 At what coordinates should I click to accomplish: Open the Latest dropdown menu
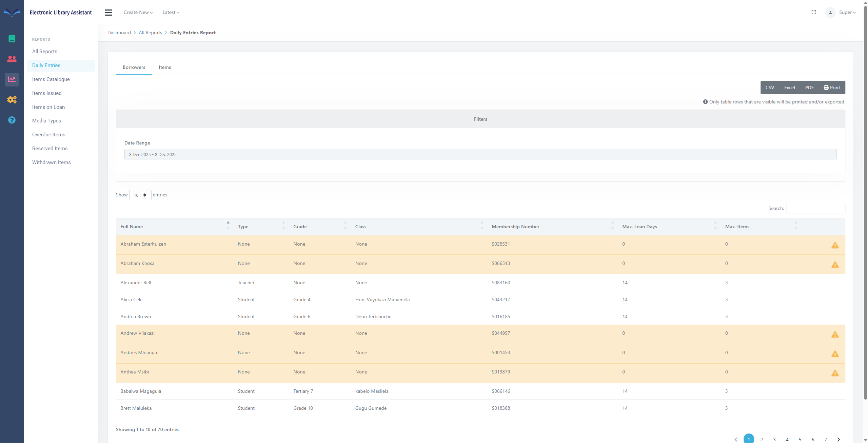click(171, 13)
